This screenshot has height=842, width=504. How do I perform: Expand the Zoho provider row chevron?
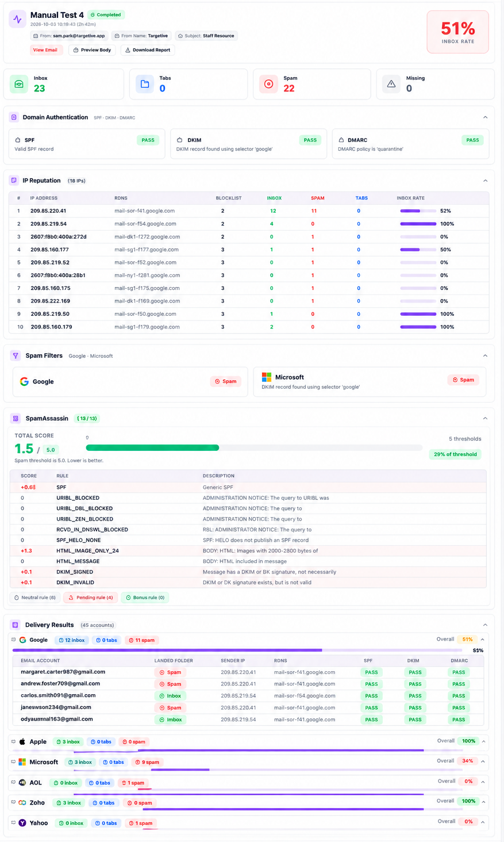pyautogui.click(x=483, y=801)
